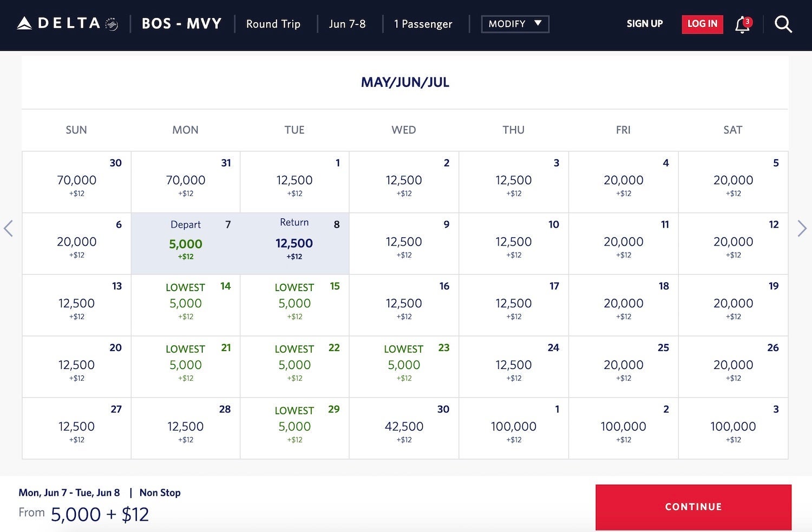Select Round Trip in the header
Viewport: 812px width, 532px height.
point(273,24)
